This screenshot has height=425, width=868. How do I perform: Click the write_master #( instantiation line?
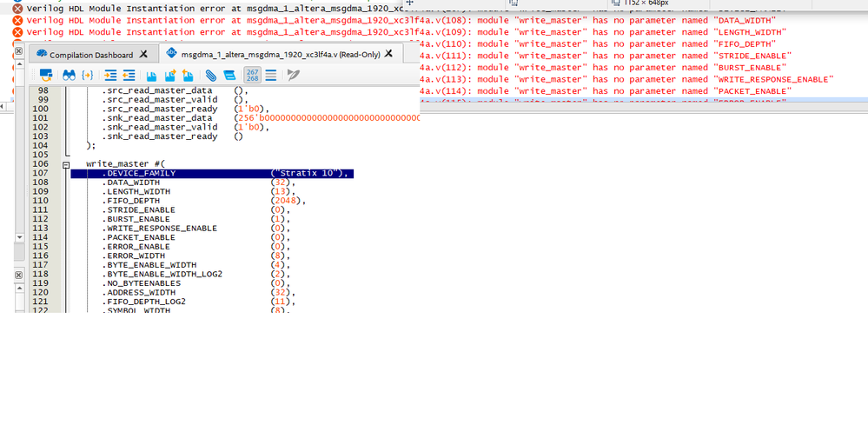[x=126, y=164]
